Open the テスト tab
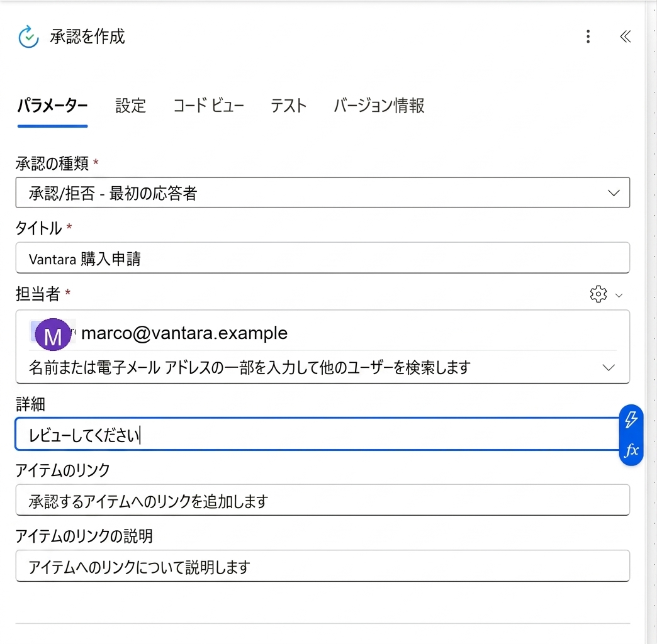The height and width of the screenshot is (644, 657). (288, 106)
